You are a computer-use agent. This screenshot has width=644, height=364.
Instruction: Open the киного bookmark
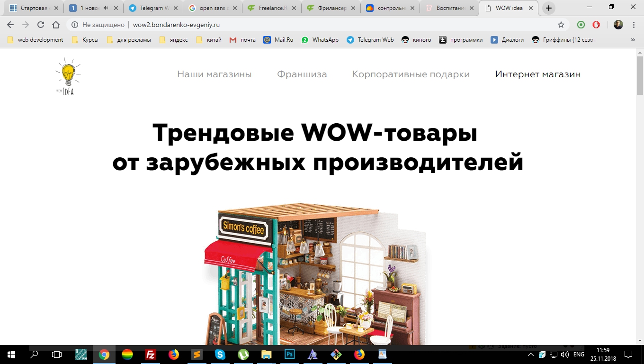point(417,40)
